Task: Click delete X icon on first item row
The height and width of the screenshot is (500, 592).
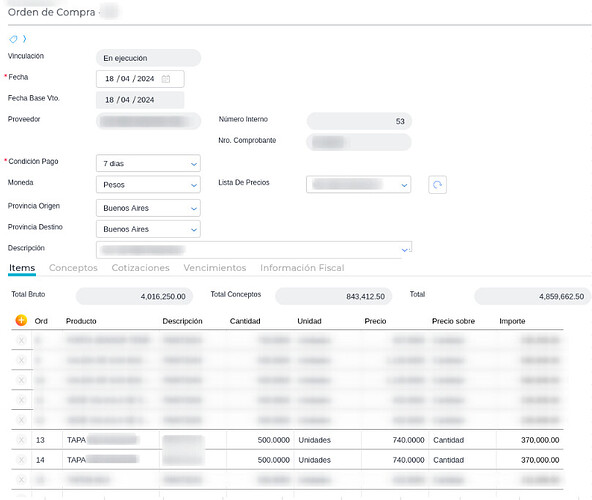Action: point(21,340)
